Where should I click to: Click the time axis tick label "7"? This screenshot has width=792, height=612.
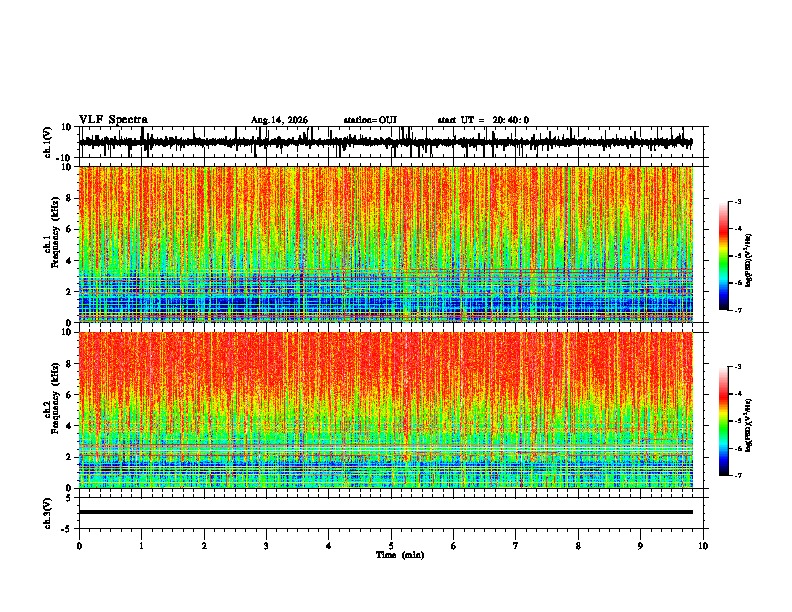(x=516, y=546)
